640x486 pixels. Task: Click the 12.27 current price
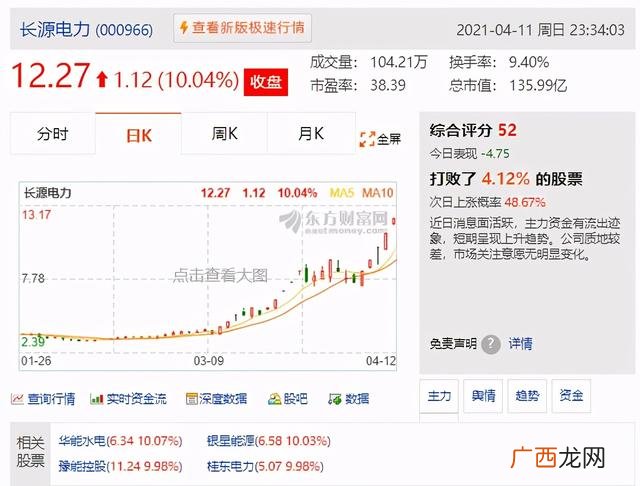tap(50, 76)
